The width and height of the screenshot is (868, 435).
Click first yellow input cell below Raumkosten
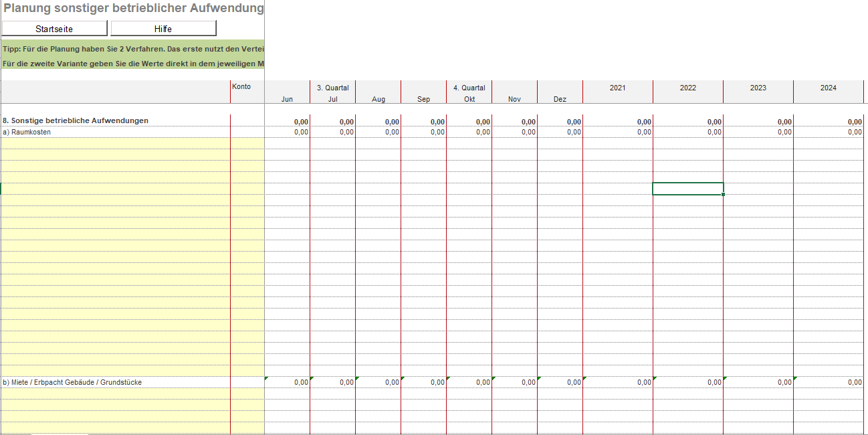click(x=115, y=143)
